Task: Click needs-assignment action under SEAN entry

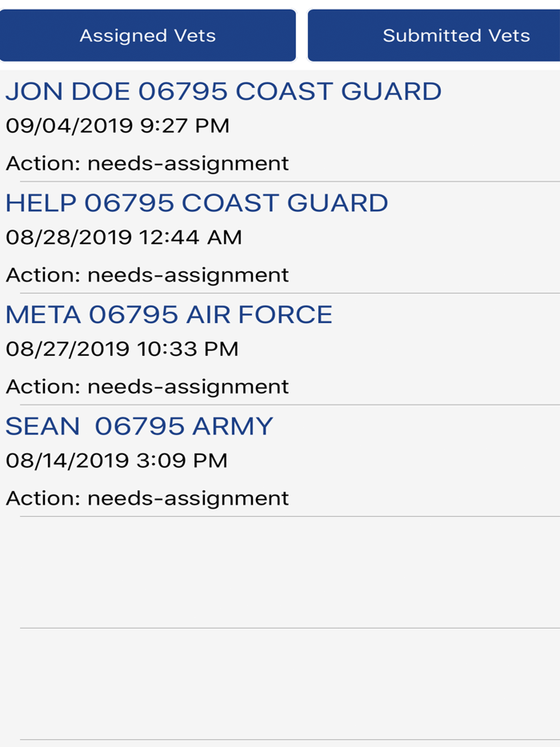Action: coord(188,498)
